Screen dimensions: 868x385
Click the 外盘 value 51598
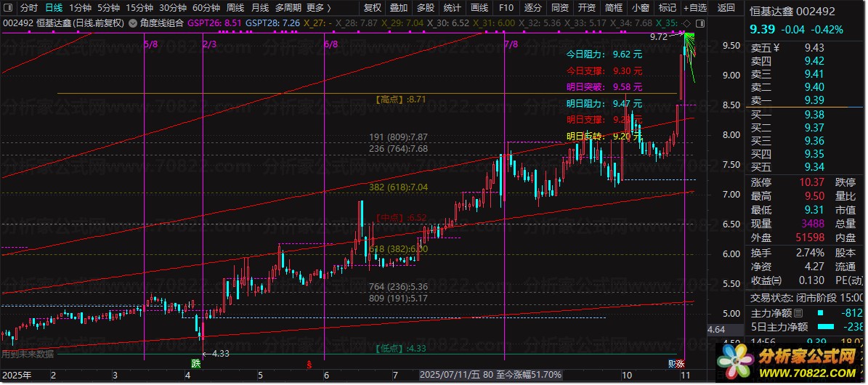click(x=811, y=238)
